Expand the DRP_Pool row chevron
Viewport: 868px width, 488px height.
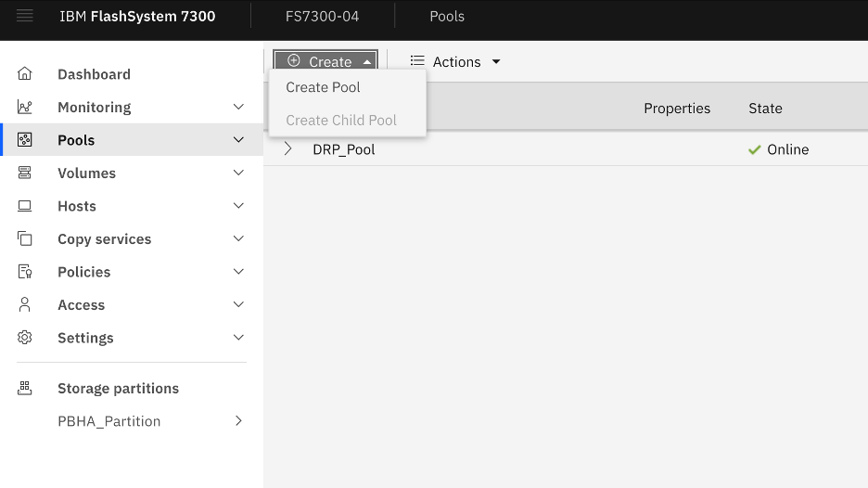pos(287,149)
